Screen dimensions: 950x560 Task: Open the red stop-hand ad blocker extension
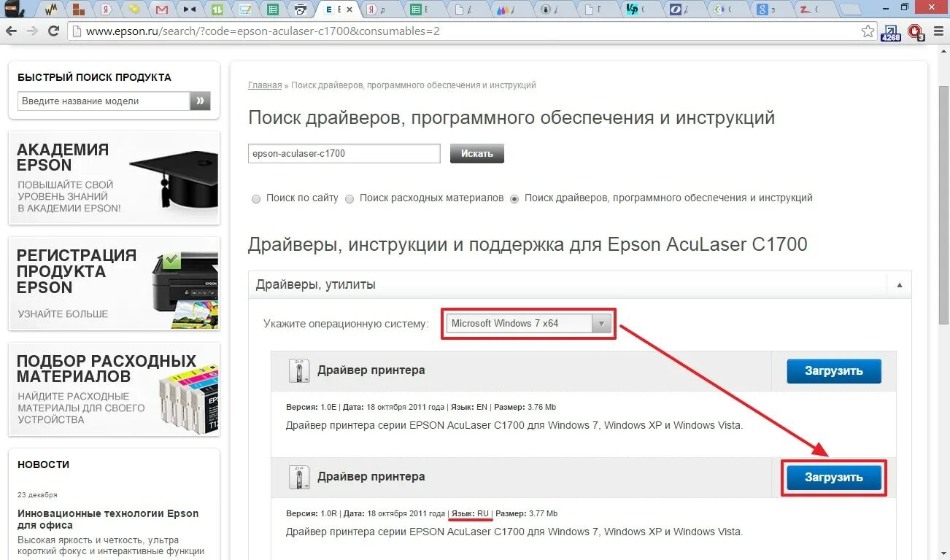pyautogui.click(x=916, y=32)
